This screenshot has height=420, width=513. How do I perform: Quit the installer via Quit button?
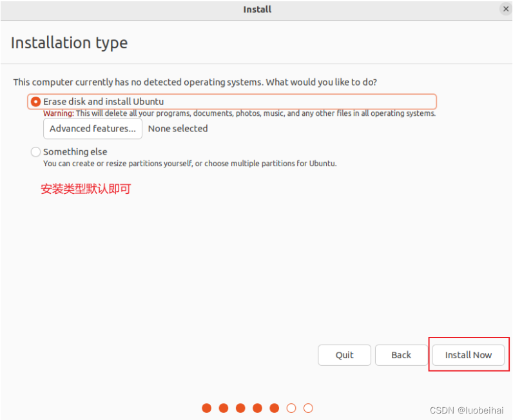[344, 355]
